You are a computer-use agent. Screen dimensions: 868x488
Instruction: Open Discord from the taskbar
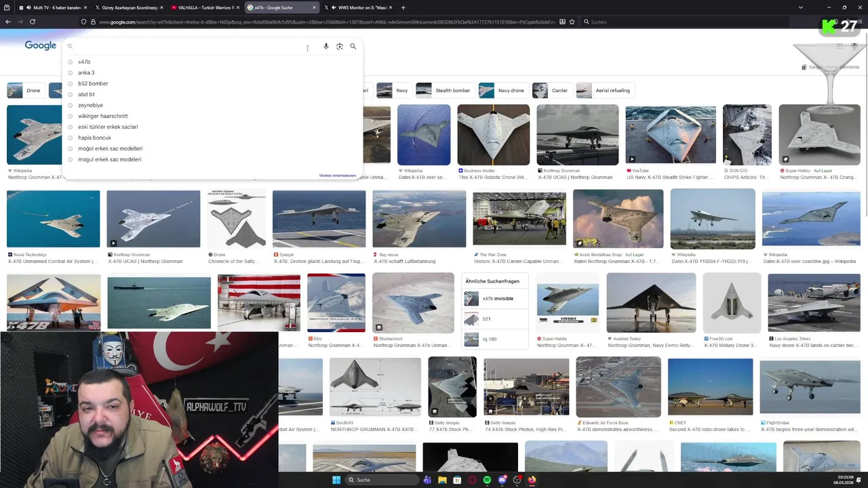[x=502, y=480]
